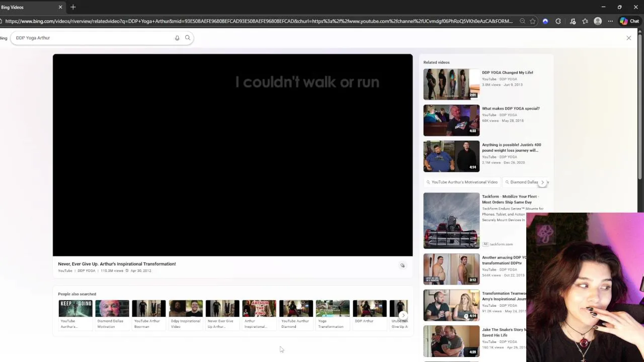Open 'YouTube Aurthur Diamond' suggestion
Image resolution: width=644 pixels, height=362 pixels.
(296, 315)
